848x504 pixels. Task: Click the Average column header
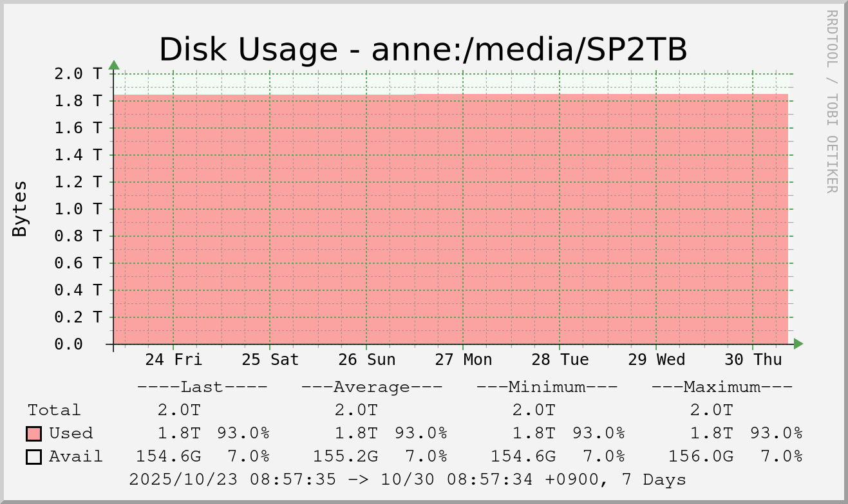(372, 387)
